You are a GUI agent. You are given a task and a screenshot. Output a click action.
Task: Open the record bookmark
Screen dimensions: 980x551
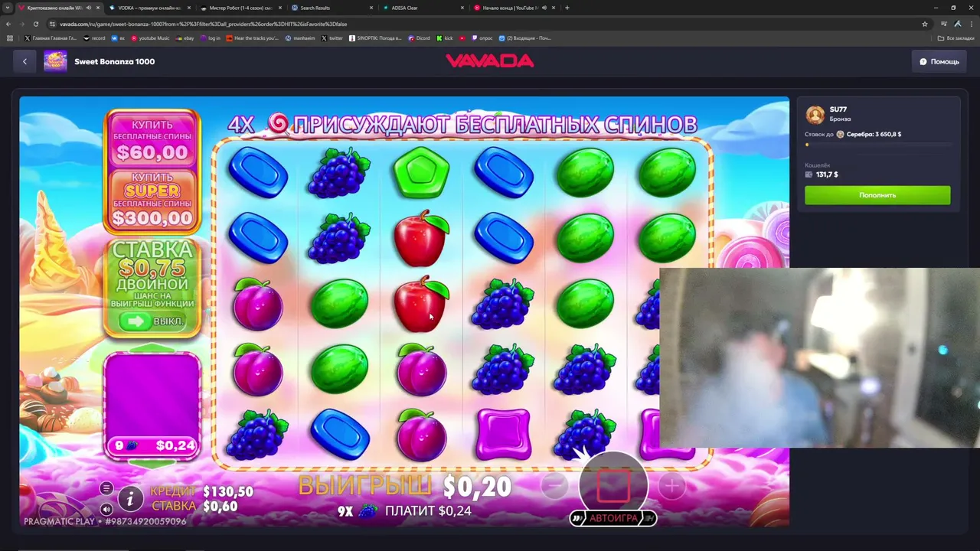tap(94, 37)
